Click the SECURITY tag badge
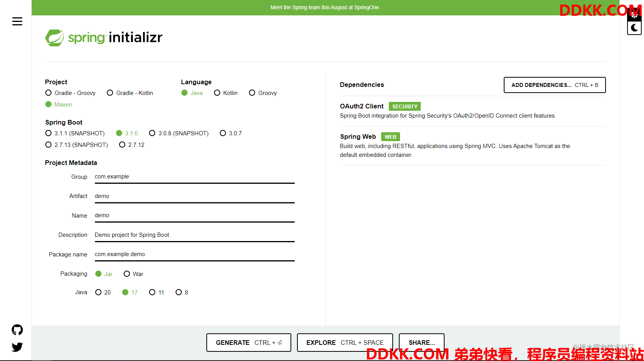Screen dimensions: 644x361 (405, 106)
